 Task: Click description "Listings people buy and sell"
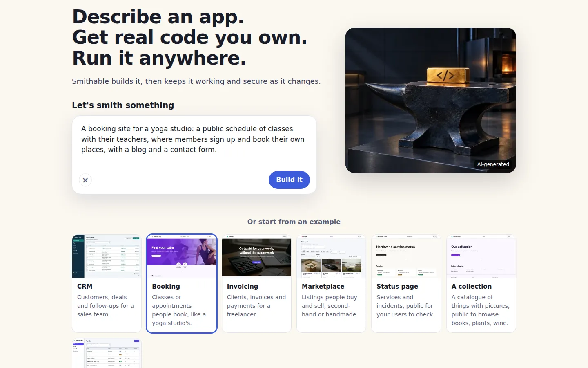tap(330, 306)
